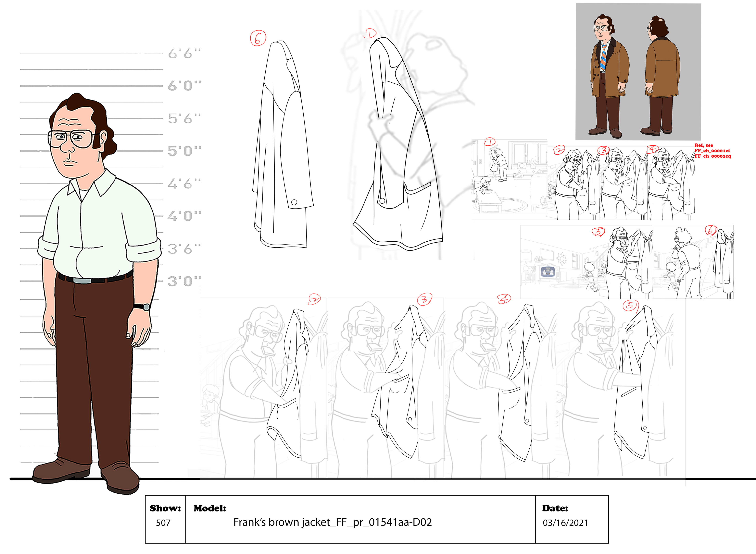
Task: Click striped tie on color reference figure
Action: [x=604, y=58]
